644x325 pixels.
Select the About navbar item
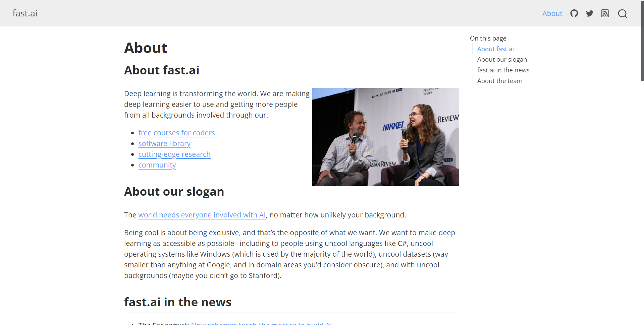coord(552,13)
